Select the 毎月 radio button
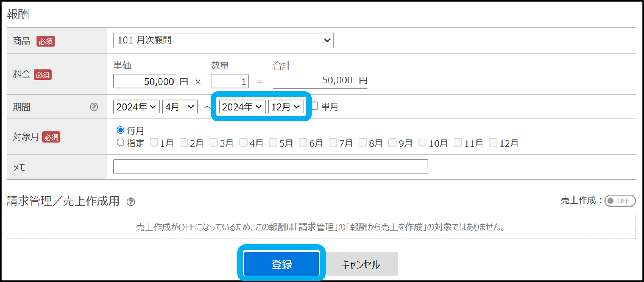The image size is (644, 282). point(120,130)
